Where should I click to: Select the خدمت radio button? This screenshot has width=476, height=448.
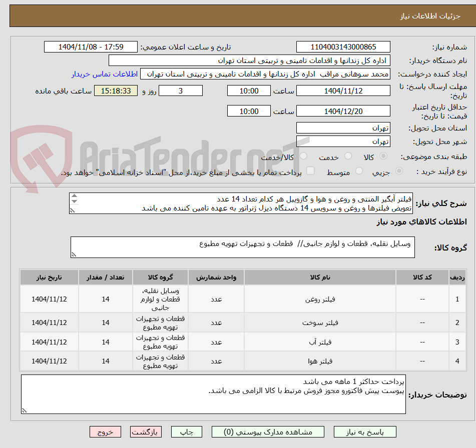coord(348,156)
